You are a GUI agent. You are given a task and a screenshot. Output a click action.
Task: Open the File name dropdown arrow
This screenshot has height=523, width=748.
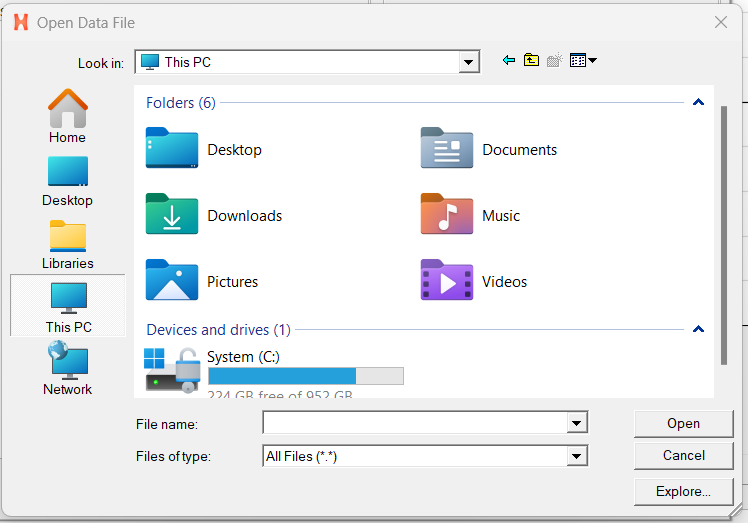click(576, 424)
